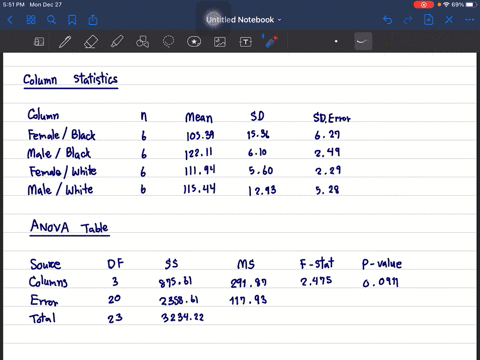This screenshot has width=480, height=360.
Task: Tap the 'Columns' source row label
Action: (x=48, y=282)
